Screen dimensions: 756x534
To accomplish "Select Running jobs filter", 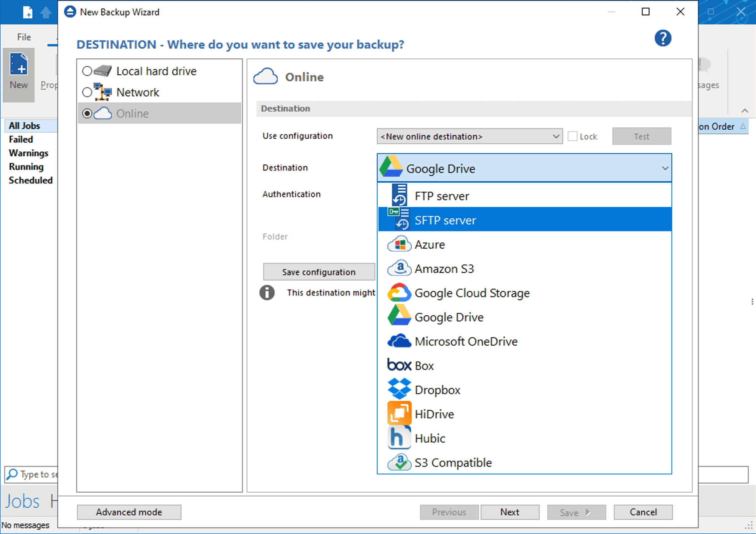I will (26, 166).
